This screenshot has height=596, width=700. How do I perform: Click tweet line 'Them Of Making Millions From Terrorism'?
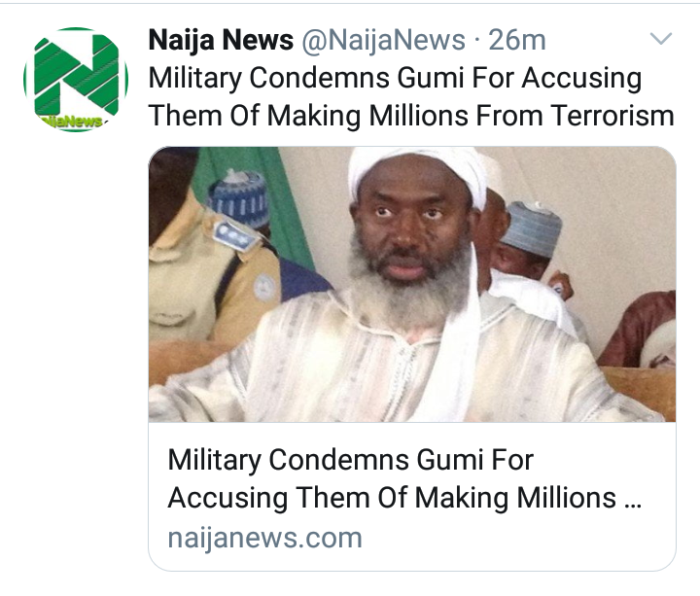[411, 116]
